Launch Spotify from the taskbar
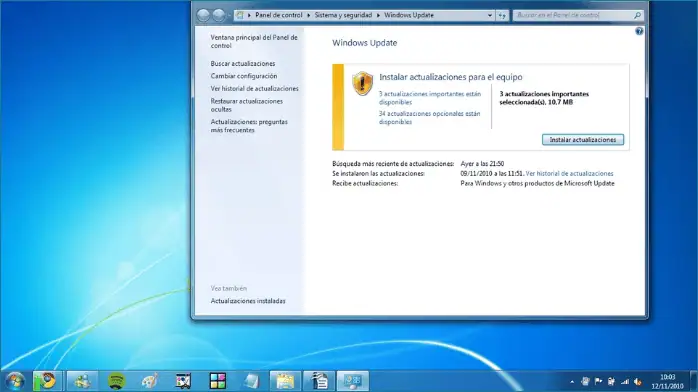 [116, 381]
